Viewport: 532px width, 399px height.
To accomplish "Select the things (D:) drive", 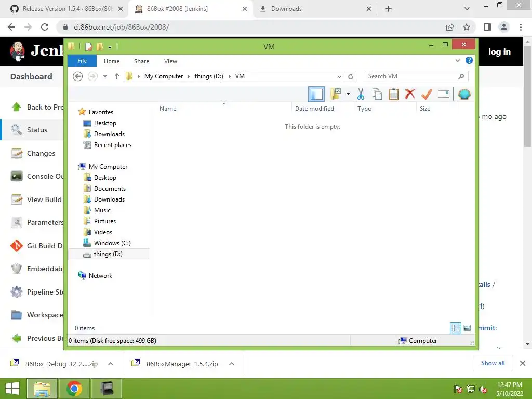I will tap(108, 254).
